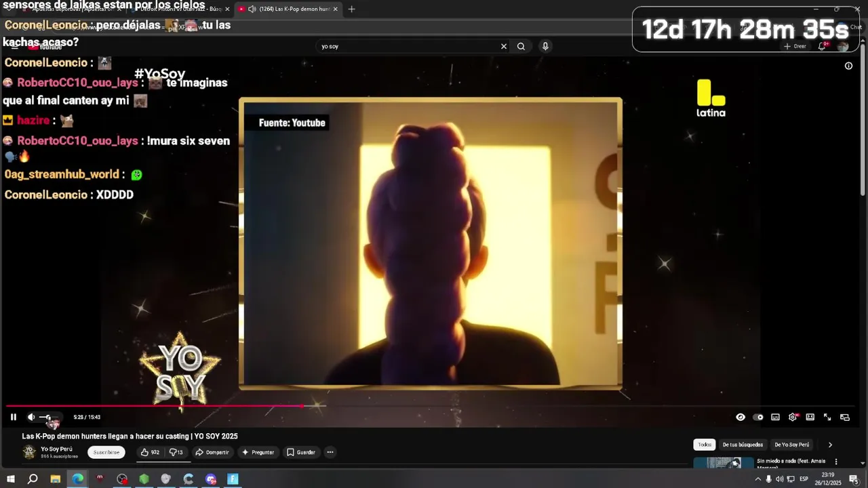Dislike the video with thumbs down
Image resolution: width=868 pixels, height=488 pixels.
tap(176, 452)
